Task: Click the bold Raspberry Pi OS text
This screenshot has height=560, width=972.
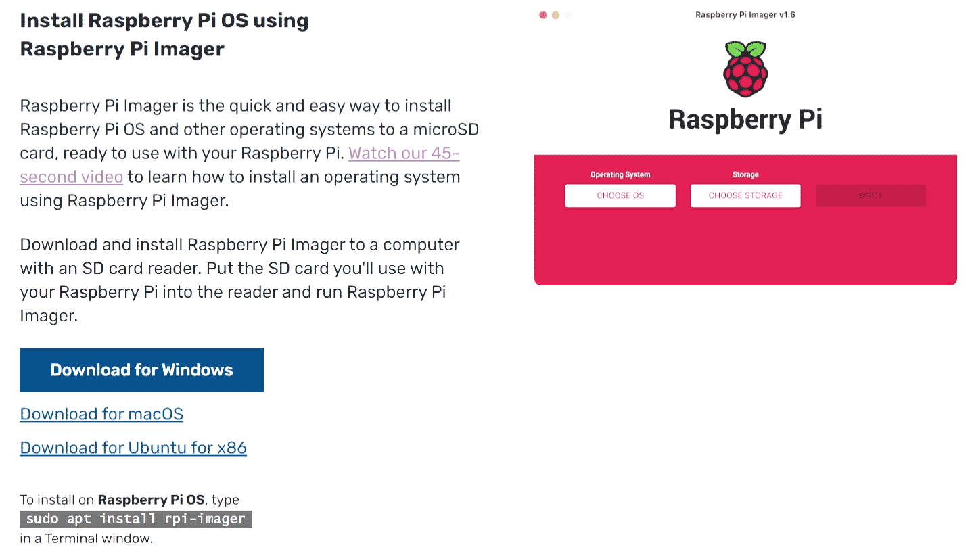Action: (151, 500)
